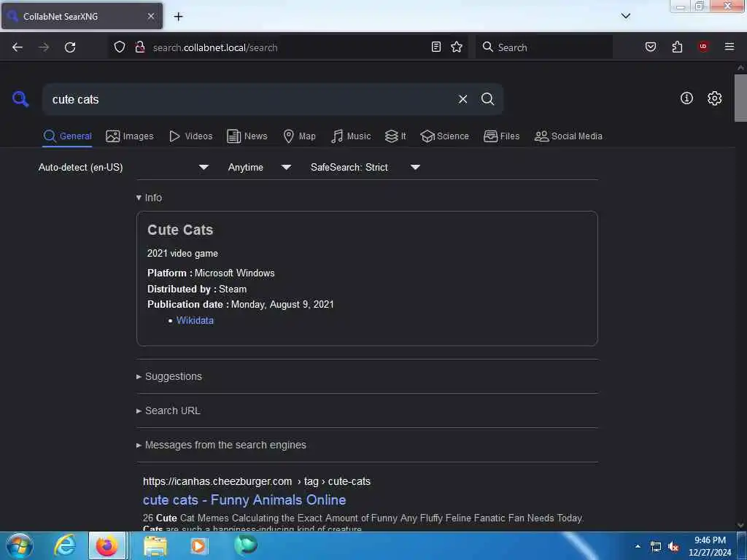747x560 pixels.
Task: Switch to the Images category
Action: [x=130, y=136]
